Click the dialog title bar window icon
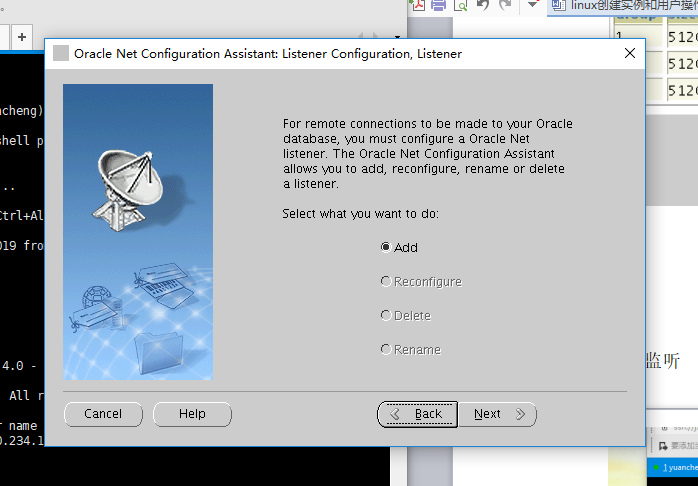The image size is (698, 486). point(61,53)
